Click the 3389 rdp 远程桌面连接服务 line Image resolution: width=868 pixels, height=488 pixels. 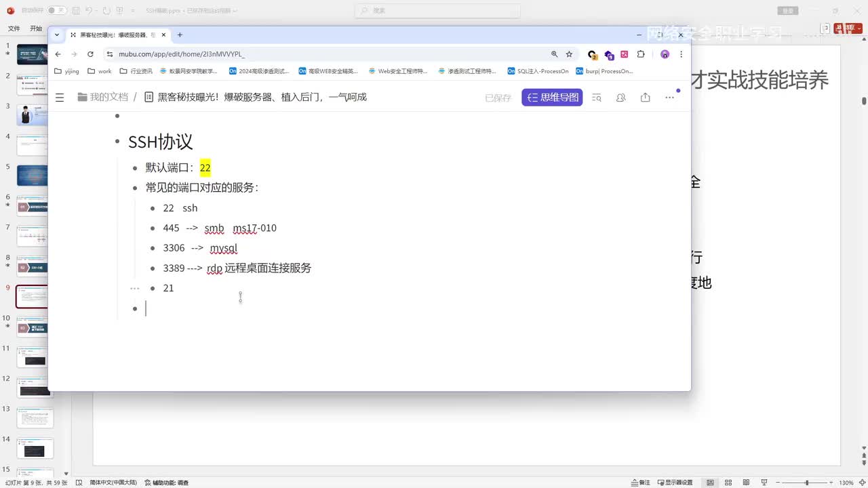(237, 268)
